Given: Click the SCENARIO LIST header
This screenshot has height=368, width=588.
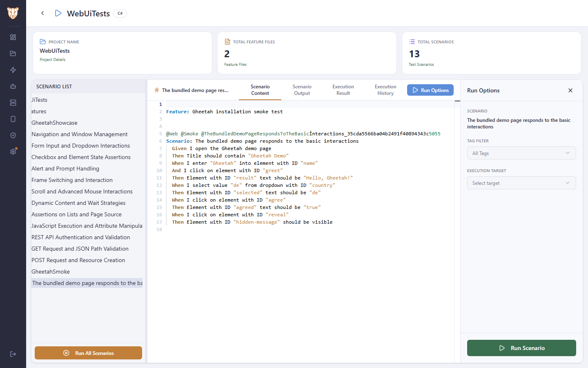Looking at the screenshot, I should coord(54,87).
